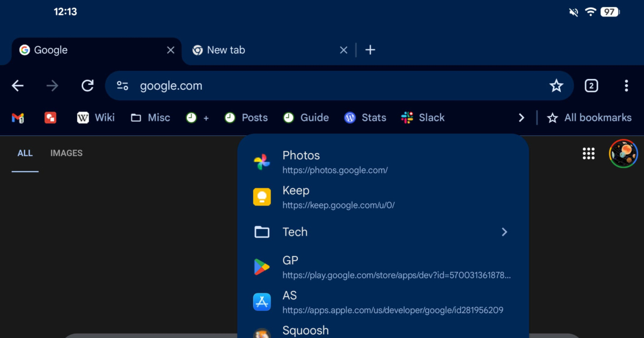Expand the Tech bookmarks folder
The width and height of the screenshot is (644, 338).
[382, 232]
